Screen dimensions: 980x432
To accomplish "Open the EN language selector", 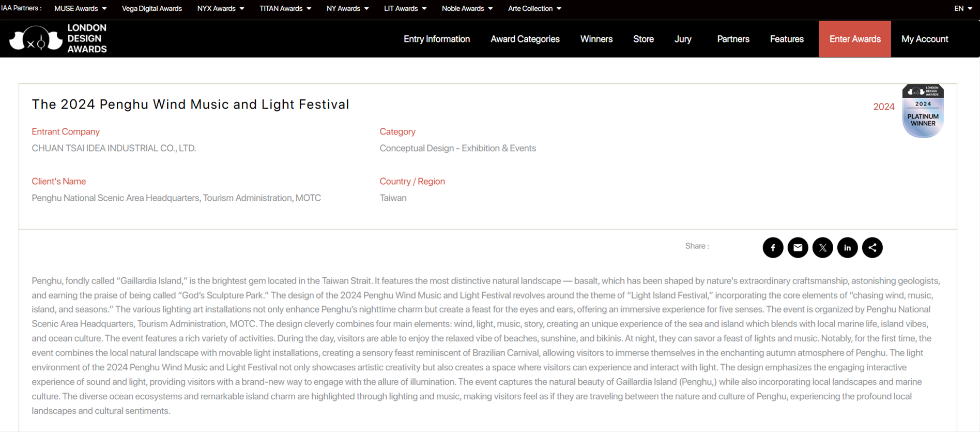I will pyautogui.click(x=963, y=8).
